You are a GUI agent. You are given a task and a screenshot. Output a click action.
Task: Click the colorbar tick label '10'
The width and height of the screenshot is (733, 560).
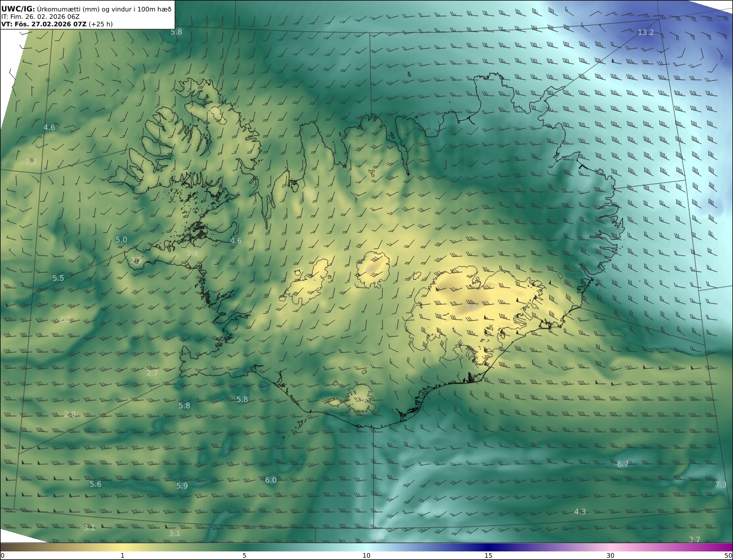[366, 555]
